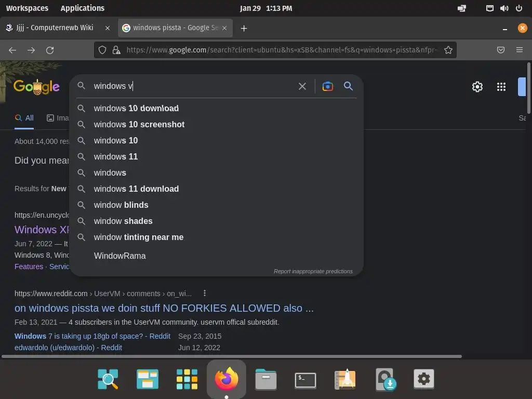Open the tracking protection shield icon
Image resolution: width=532 pixels, height=399 pixels.
102,50
